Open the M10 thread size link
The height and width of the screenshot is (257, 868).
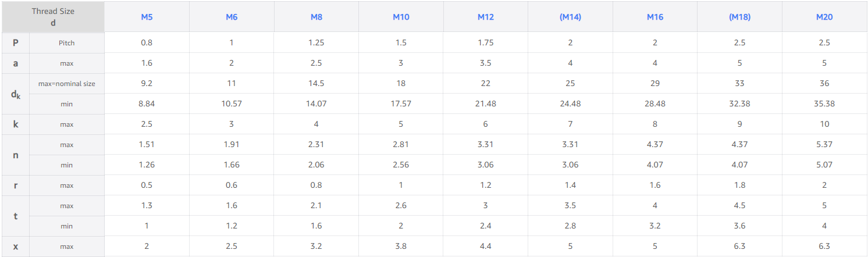pyautogui.click(x=401, y=17)
